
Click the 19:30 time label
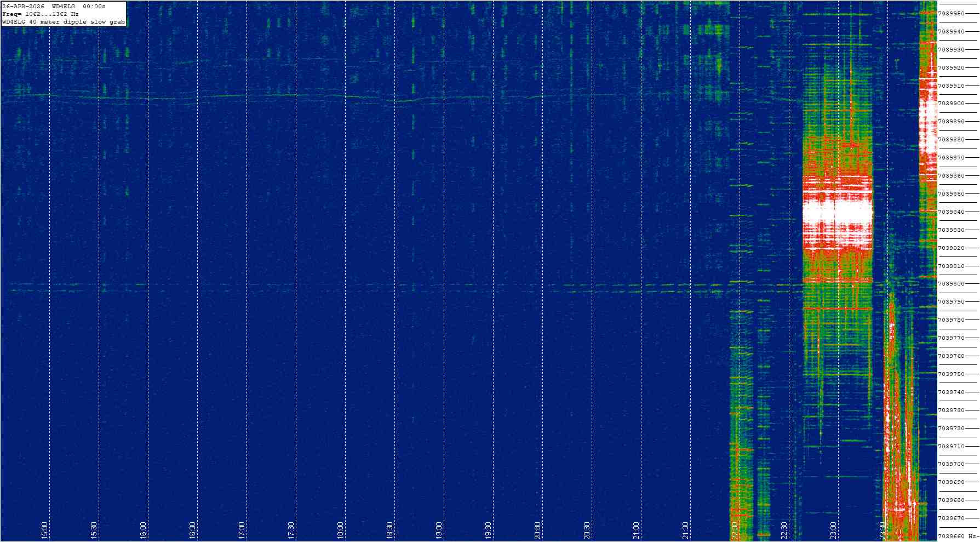(488, 530)
